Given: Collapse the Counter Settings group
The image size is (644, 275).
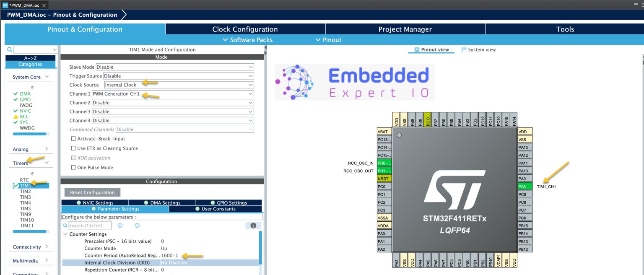Looking at the screenshot, I should [x=65, y=234].
